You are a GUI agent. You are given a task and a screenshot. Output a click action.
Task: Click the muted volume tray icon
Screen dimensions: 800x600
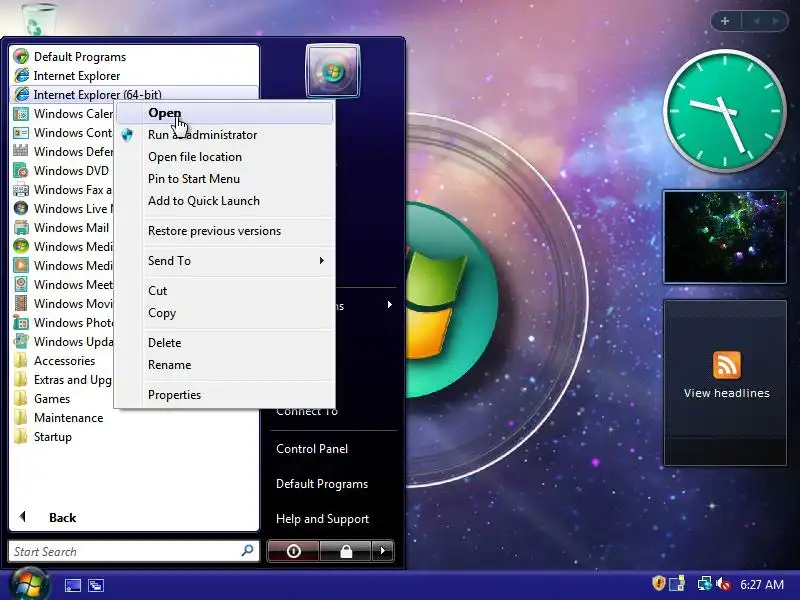(723, 584)
